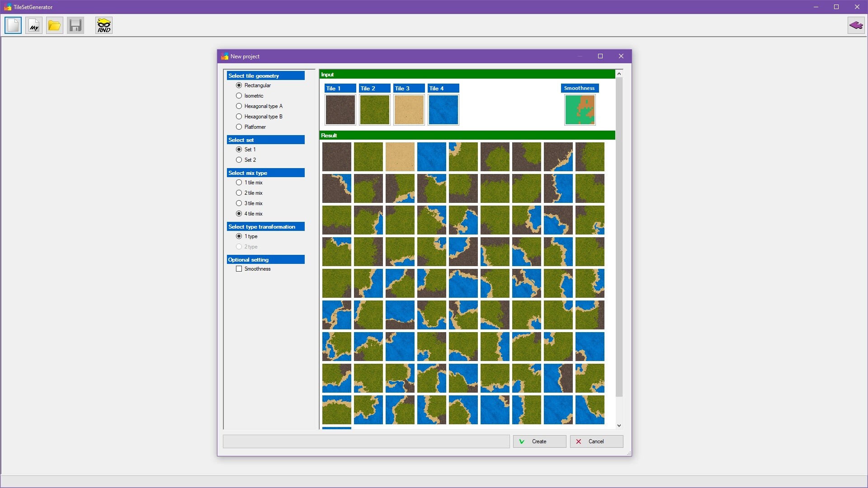The width and height of the screenshot is (868, 488).
Task: Select the Platformer geometry option
Action: pos(239,127)
